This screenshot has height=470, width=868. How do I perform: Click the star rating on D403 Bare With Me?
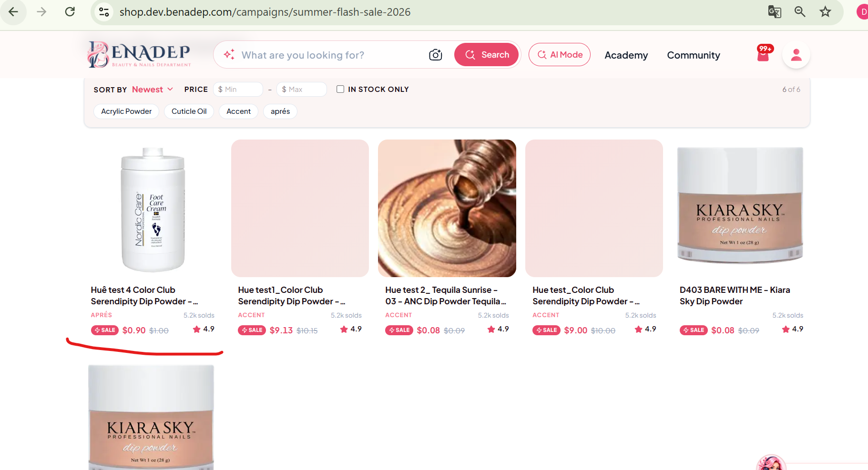[x=793, y=329]
